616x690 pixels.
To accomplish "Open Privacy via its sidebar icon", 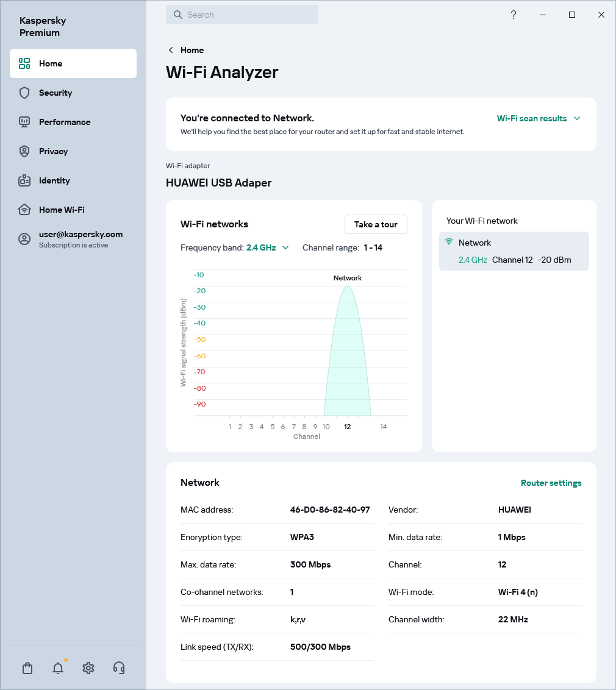I will coord(24,151).
